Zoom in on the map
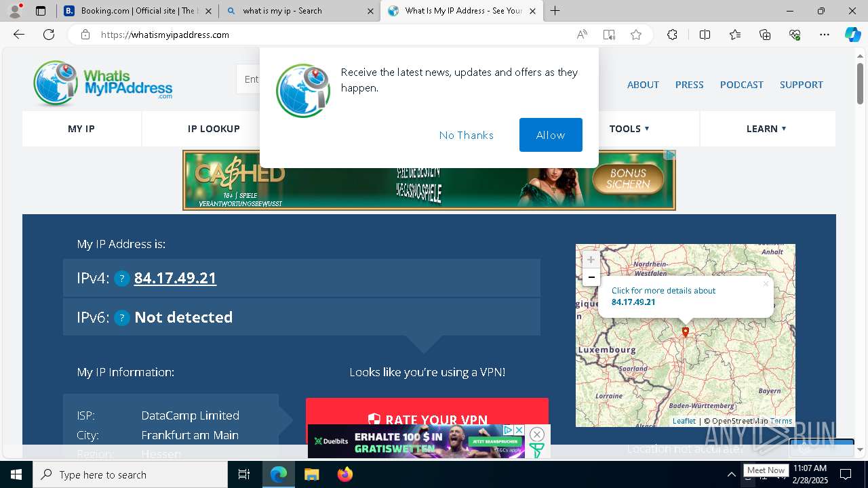 pyautogui.click(x=591, y=260)
